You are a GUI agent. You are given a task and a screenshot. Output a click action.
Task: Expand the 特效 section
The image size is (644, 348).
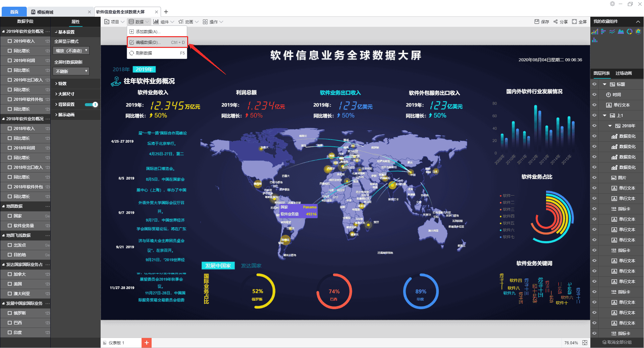pos(61,84)
